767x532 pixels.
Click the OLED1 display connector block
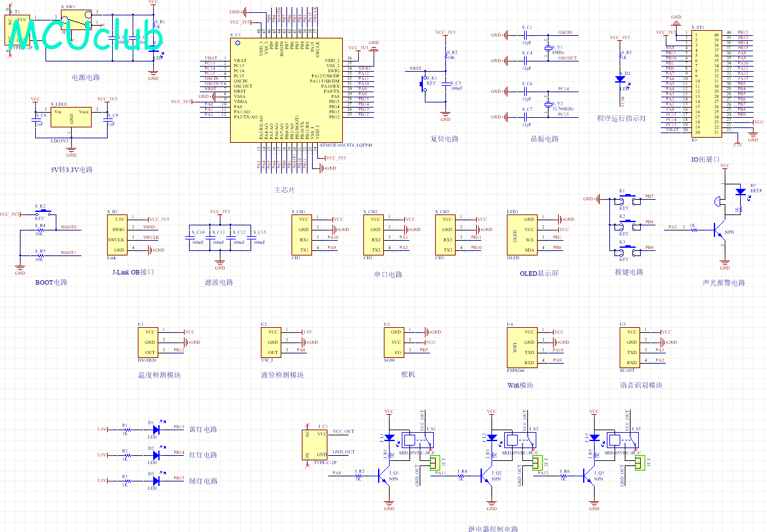coord(522,235)
